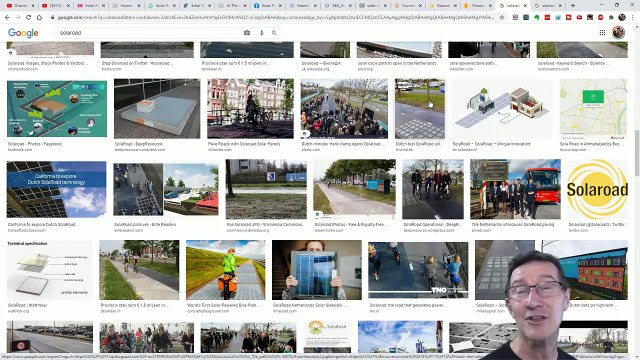Open File Solaroad Wikimedia Commons image
The height and width of the screenshot is (360, 640).
[x=266, y=189]
